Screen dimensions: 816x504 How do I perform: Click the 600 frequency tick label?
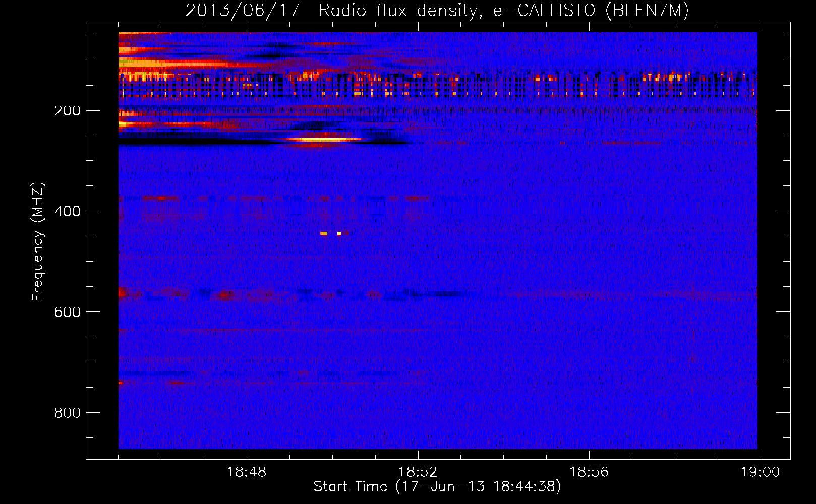[68, 312]
